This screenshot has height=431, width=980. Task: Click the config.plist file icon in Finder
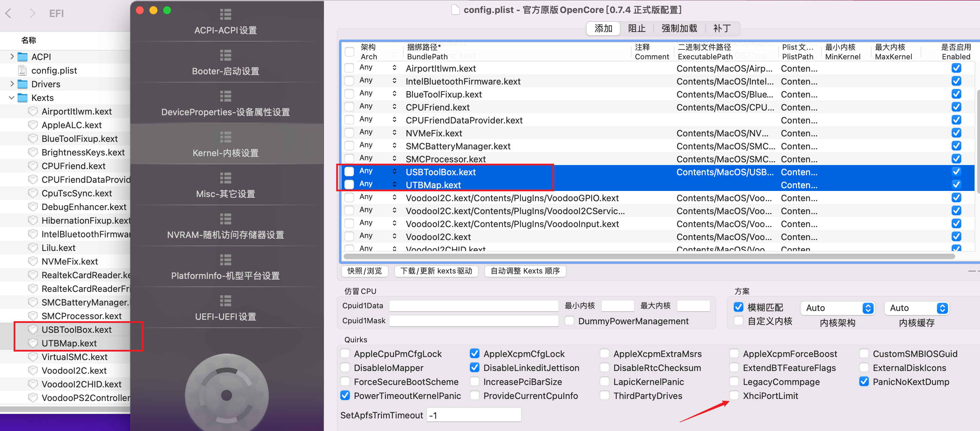pos(23,70)
